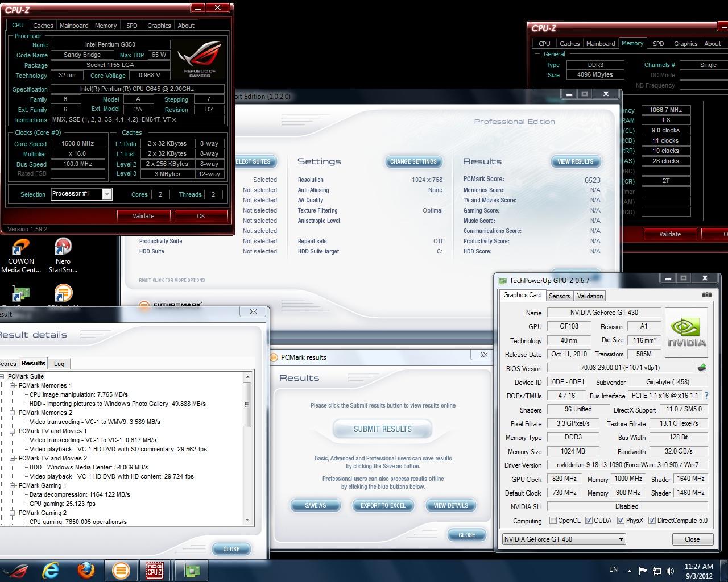Click Save As in PCMark results
This screenshot has height=582, width=728.
point(316,505)
